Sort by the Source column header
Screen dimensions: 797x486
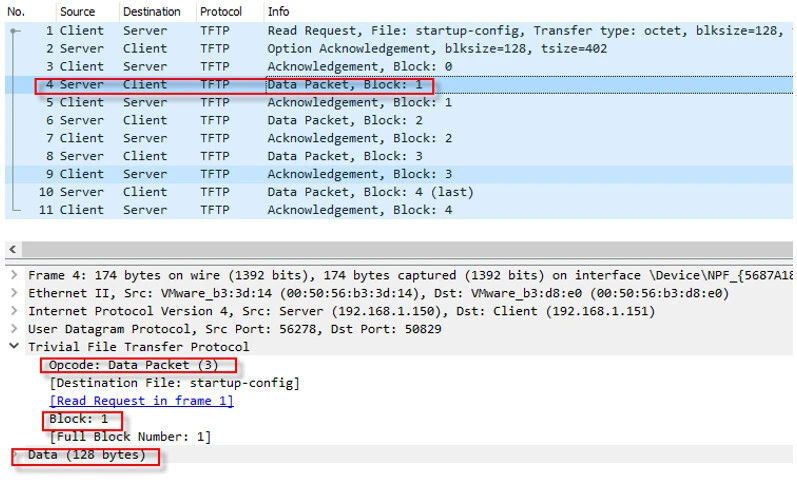click(78, 12)
